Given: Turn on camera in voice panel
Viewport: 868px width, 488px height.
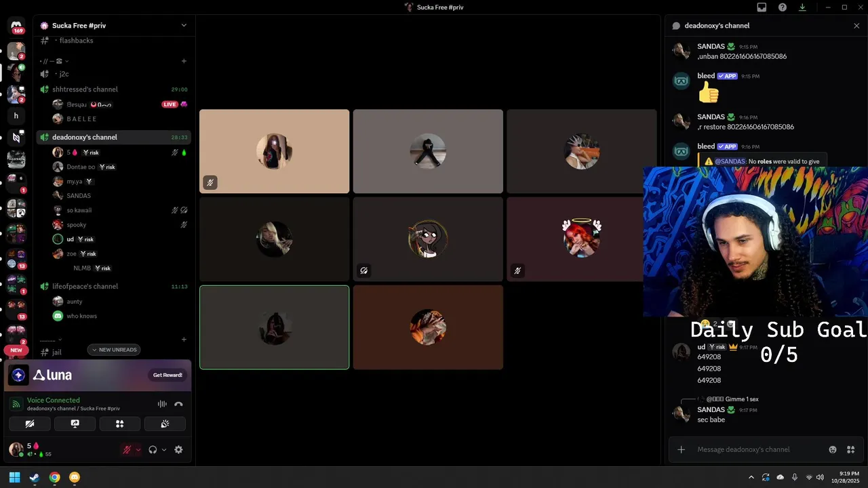Looking at the screenshot, I should (30, 424).
